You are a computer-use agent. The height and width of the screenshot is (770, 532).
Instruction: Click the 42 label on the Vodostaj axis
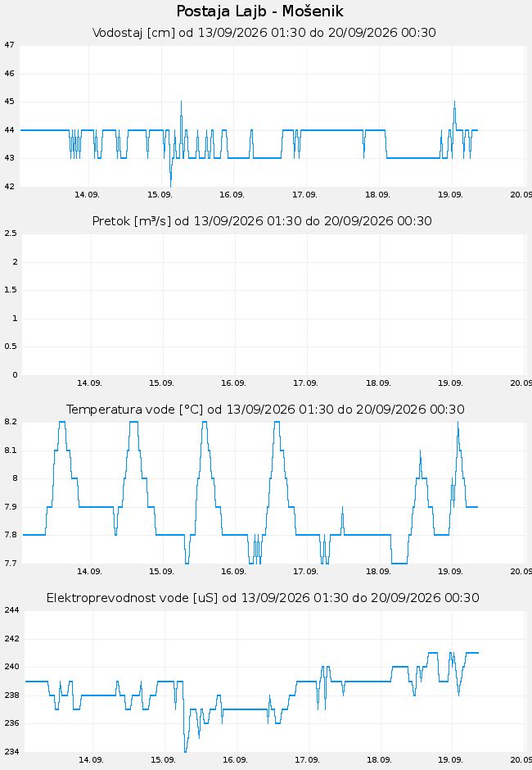click(x=9, y=187)
